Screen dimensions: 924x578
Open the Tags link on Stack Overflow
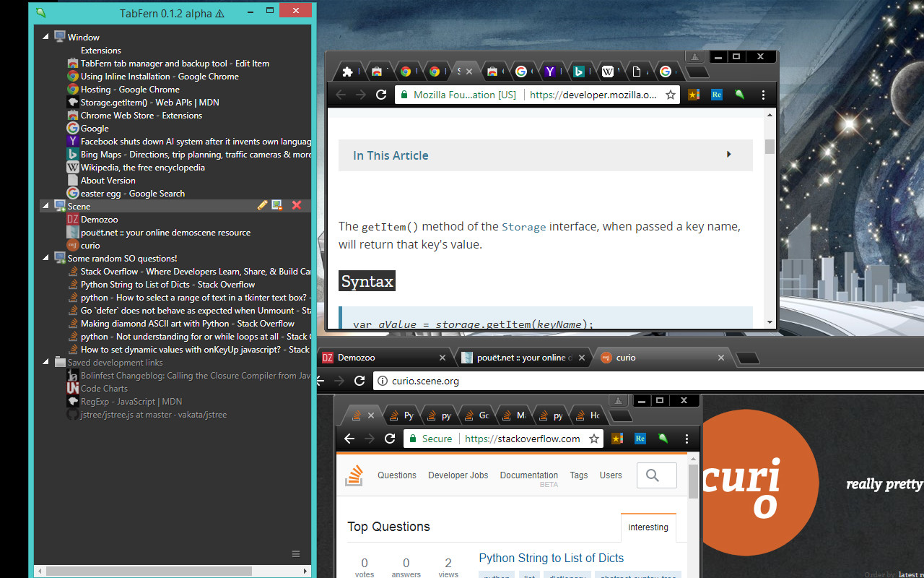[x=579, y=475]
